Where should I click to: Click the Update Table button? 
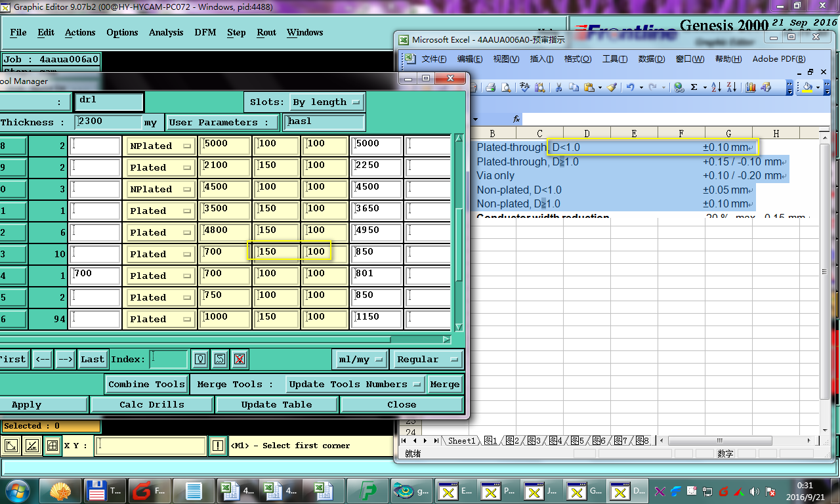276,404
